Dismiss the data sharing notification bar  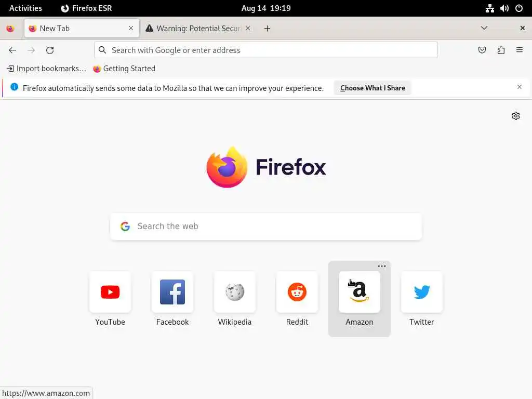520,87
